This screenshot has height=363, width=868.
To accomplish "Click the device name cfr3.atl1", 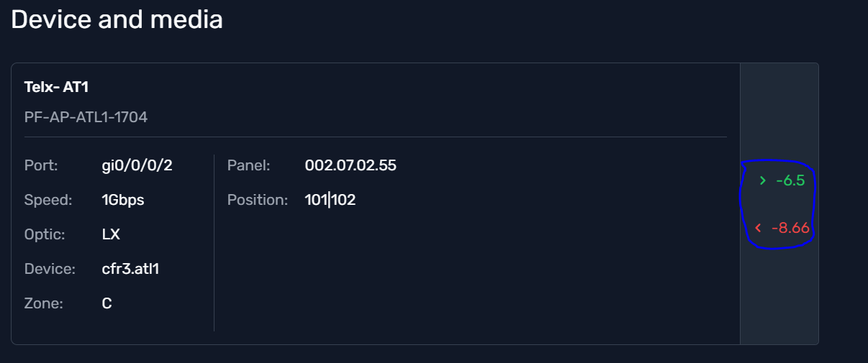I will [x=130, y=269].
